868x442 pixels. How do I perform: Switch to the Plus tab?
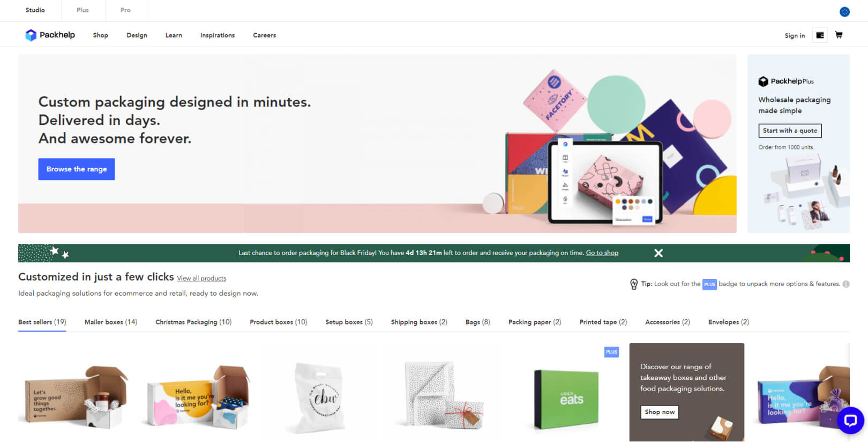83,10
